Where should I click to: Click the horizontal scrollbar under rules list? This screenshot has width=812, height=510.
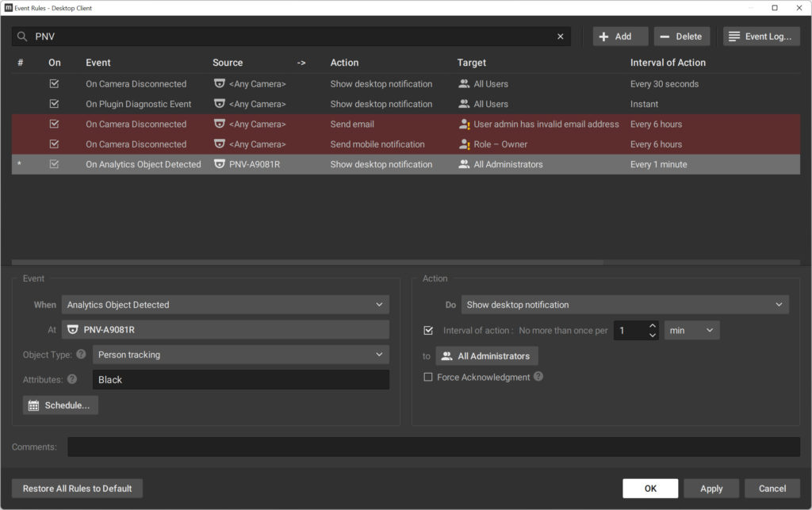(308, 263)
